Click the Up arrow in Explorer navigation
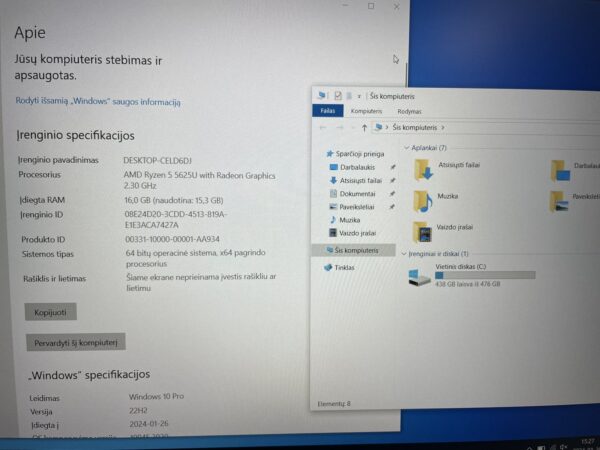Image resolution: width=600 pixels, height=450 pixels. pos(364,128)
